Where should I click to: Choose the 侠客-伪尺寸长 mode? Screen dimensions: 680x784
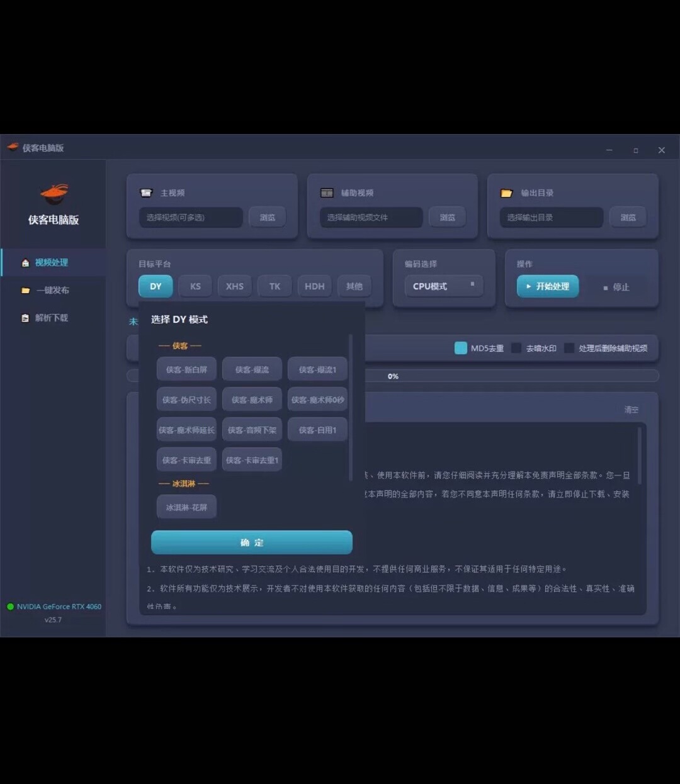186,400
